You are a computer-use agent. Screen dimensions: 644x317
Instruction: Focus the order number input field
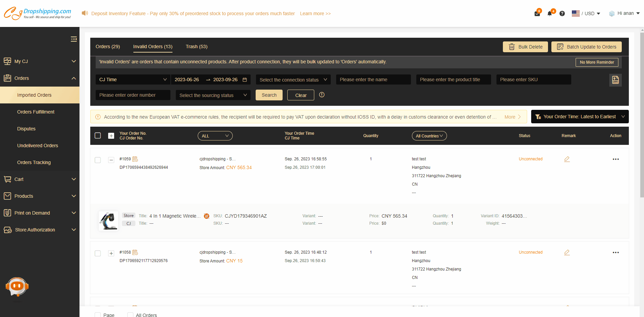(x=133, y=95)
